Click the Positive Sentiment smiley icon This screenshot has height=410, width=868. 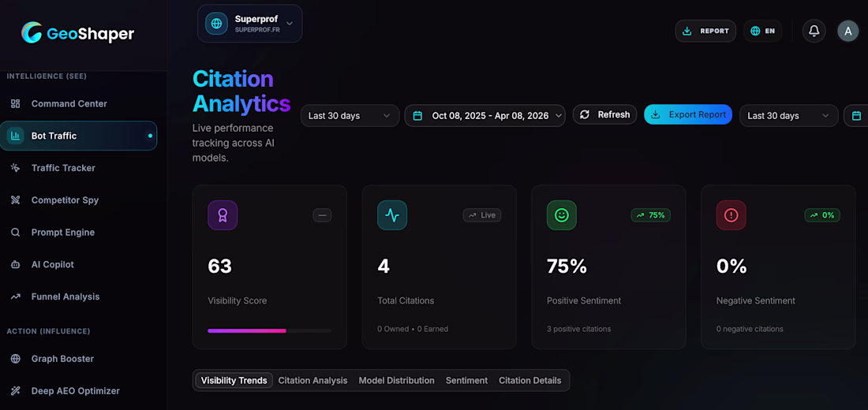pos(562,215)
